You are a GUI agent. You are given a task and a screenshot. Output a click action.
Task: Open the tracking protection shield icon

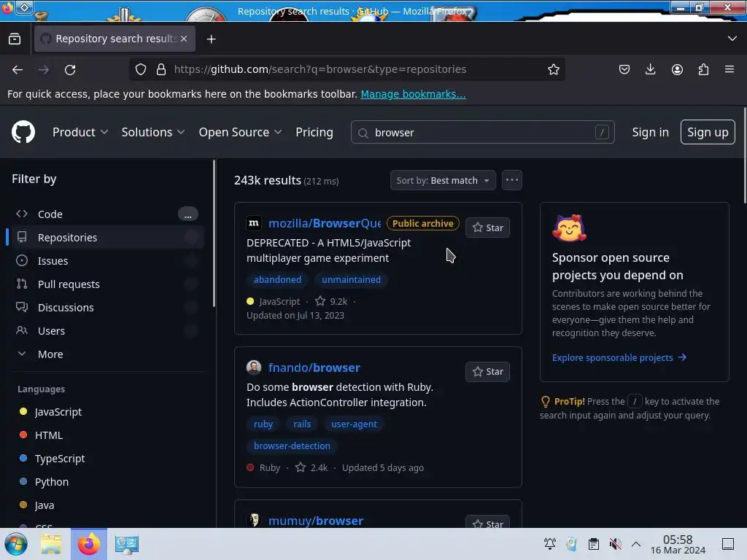click(141, 69)
